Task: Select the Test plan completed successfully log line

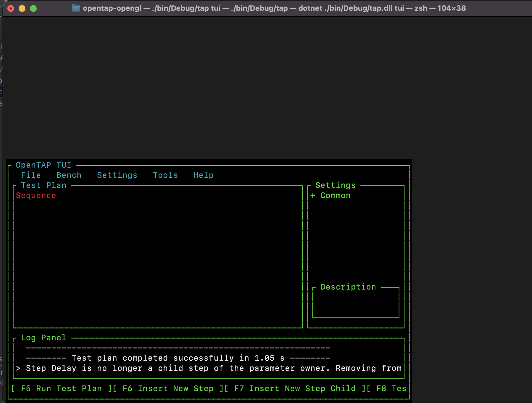Action: (x=178, y=358)
